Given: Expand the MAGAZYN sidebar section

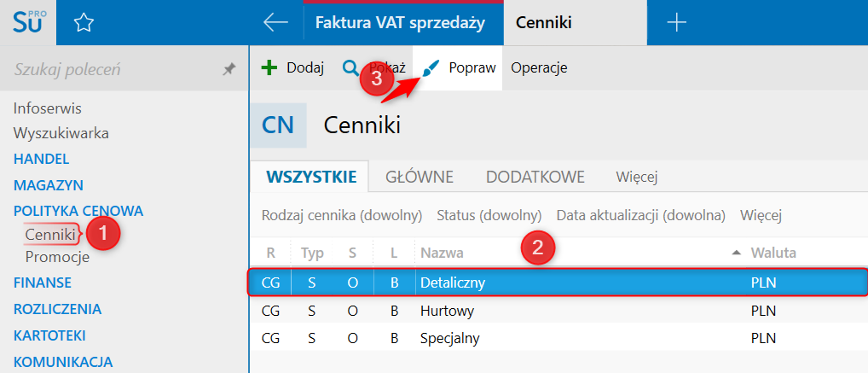Looking at the screenshot, I should (48, 184).
